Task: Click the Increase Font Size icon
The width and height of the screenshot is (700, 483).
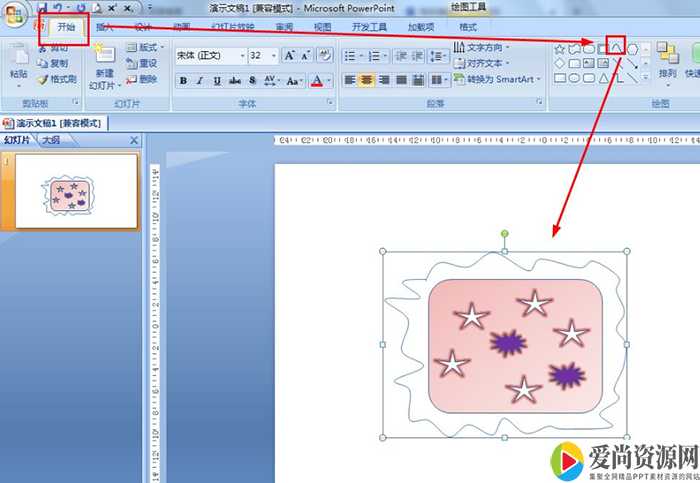Action: (x=290, y=55)
